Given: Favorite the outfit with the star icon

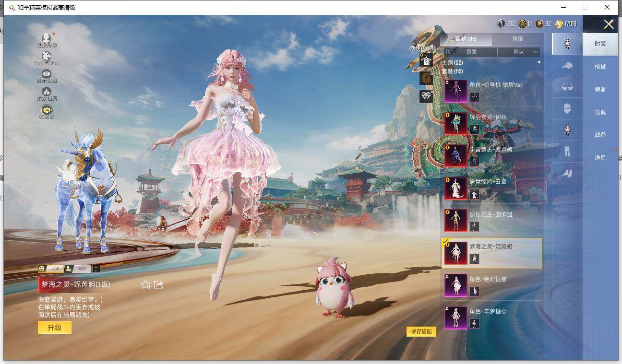Looking at the screenshot, I should coord(145,284).
